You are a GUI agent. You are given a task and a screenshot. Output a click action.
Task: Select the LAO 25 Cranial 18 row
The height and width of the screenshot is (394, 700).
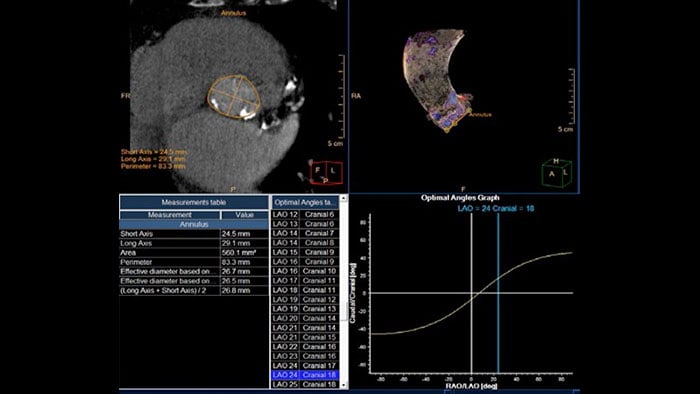(x=305, y=385)
